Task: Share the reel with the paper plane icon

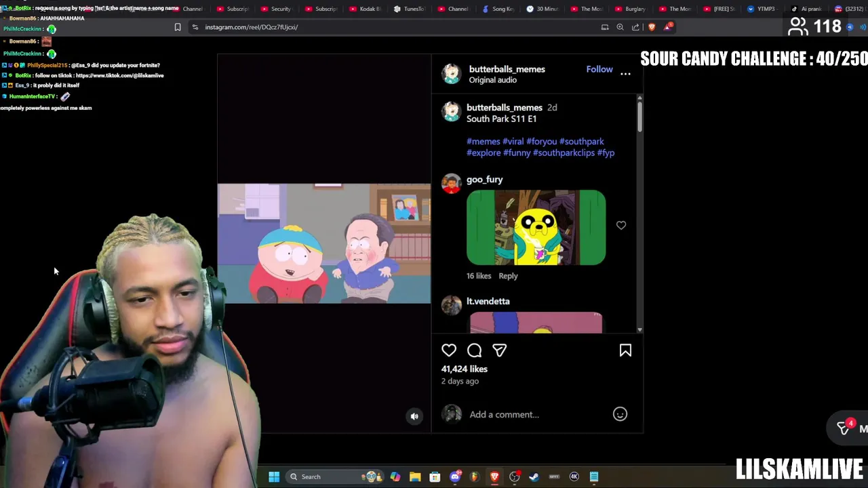Action: [500, 350]
